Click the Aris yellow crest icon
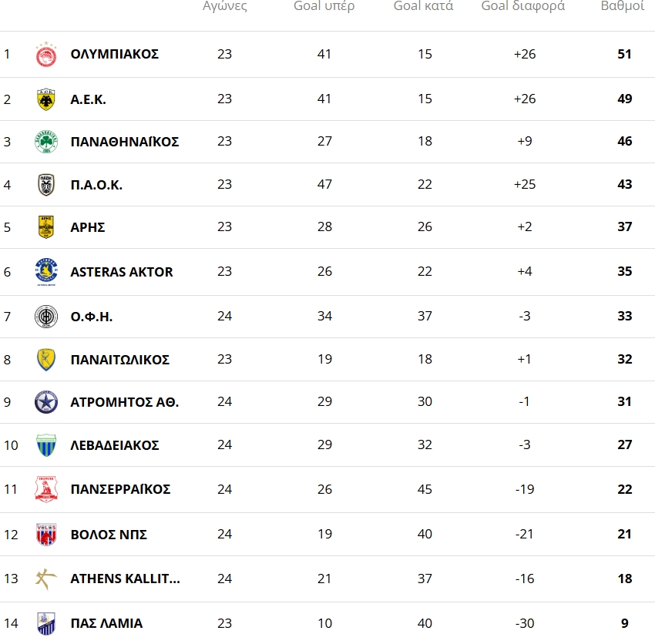Image resolution: width=655 pixels, height=644 pixels. (46, 227)
